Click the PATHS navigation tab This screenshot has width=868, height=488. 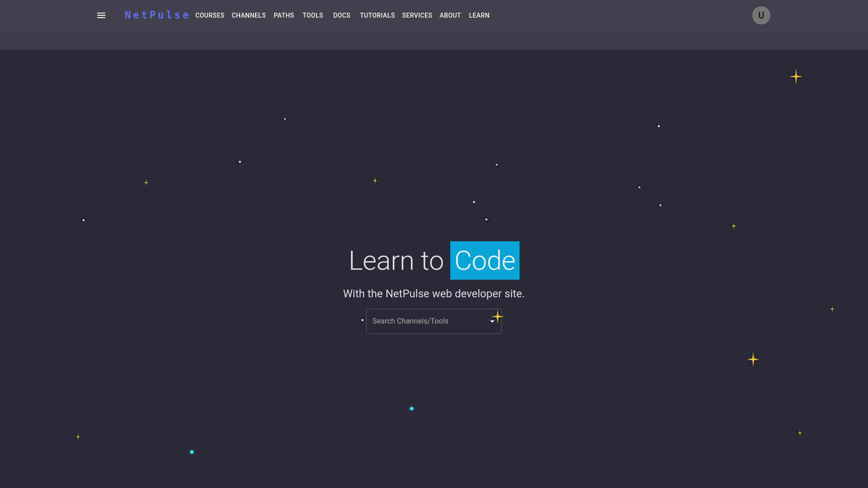click(284, 15)
